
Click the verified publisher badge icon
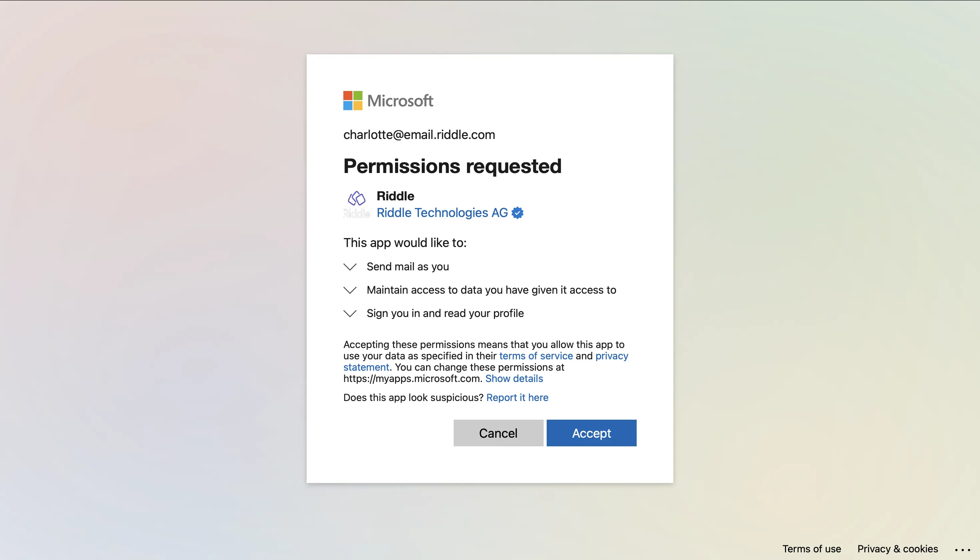coord(517,213)
